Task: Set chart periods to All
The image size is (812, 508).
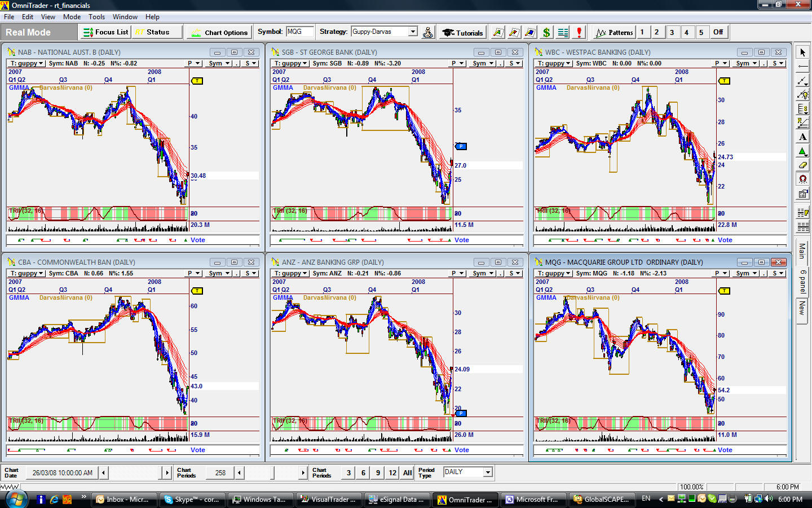Action: click(407, 473)
